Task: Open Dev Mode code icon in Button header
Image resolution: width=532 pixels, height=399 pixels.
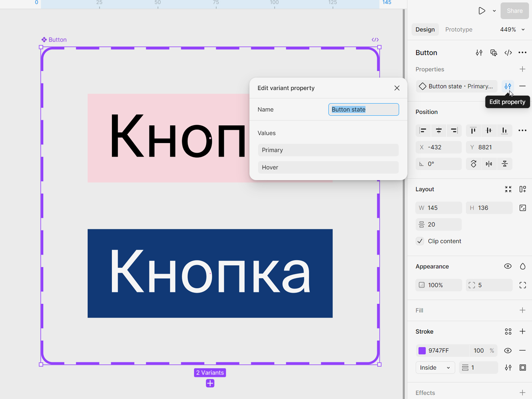Action: tap(508, 53)
